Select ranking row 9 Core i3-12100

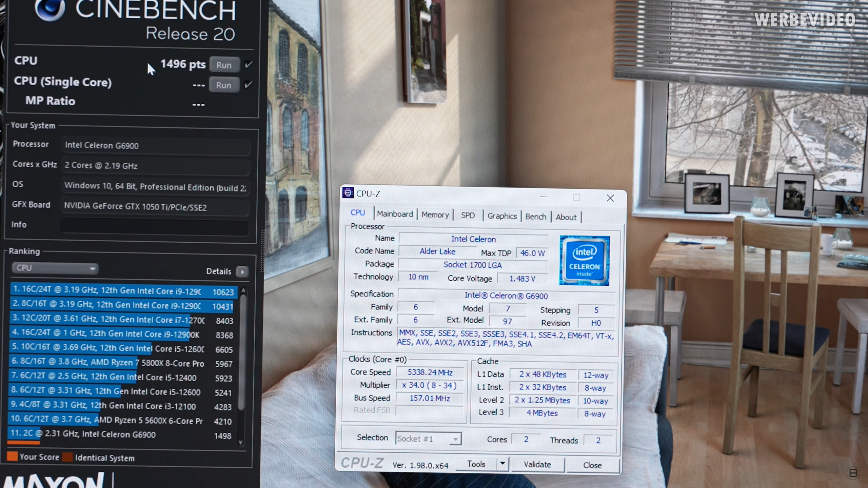121,406
